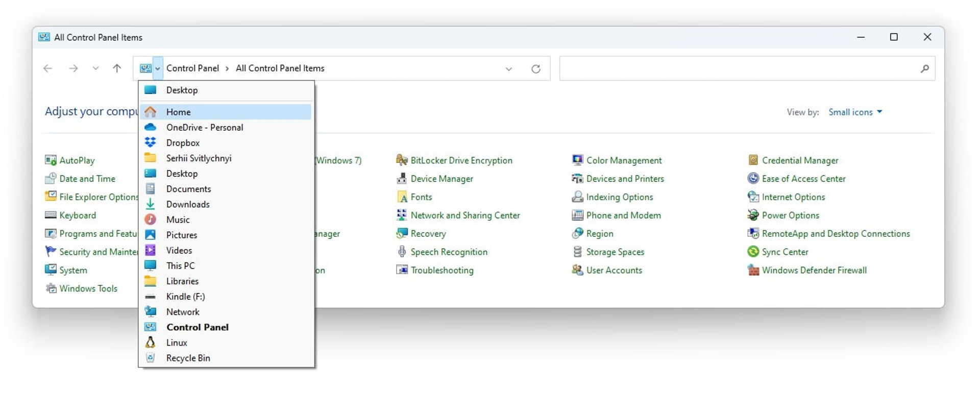980x413 pixels.
Task: Choose Documents in the dropdown list
Action: point(226,189)
